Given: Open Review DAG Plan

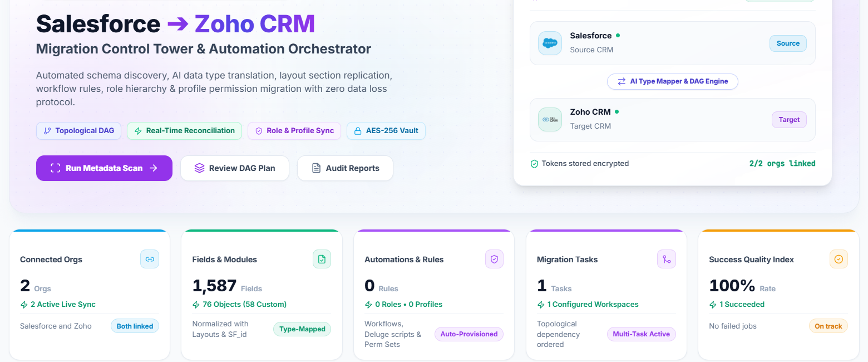Looking at the screenshot, I should pos(235,168).
